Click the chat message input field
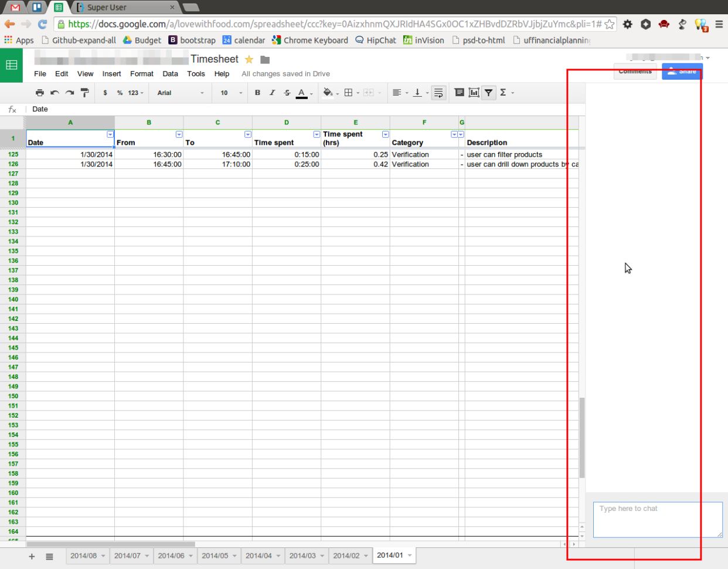This screenshot has width=728, height=569. [x=657, y=520]
